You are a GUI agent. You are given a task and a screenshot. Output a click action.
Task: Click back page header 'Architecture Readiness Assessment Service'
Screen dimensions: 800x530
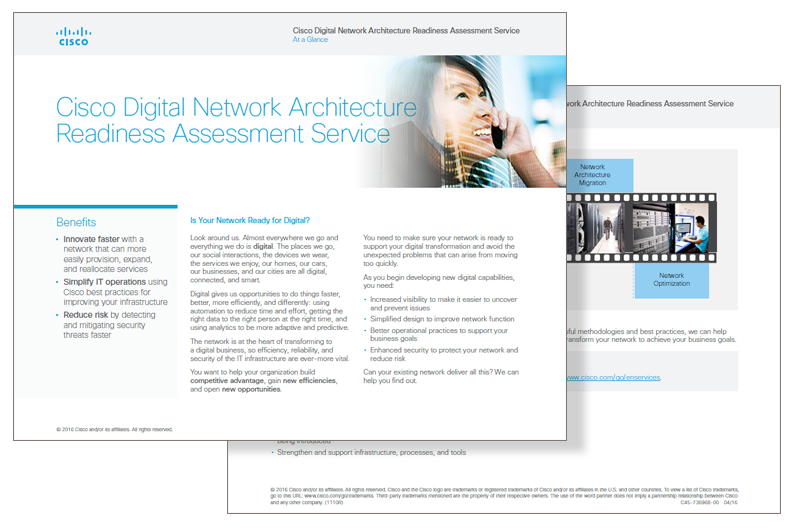[x=651, y=104]
